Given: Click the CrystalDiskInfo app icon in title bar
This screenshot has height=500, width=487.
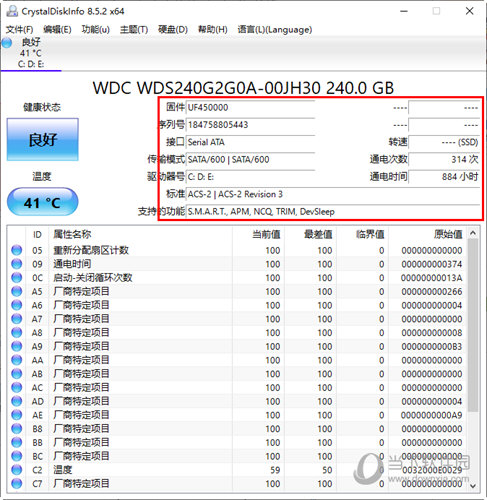Looking at the screenshot, I should pyautogui.click(x=12, y=11).
